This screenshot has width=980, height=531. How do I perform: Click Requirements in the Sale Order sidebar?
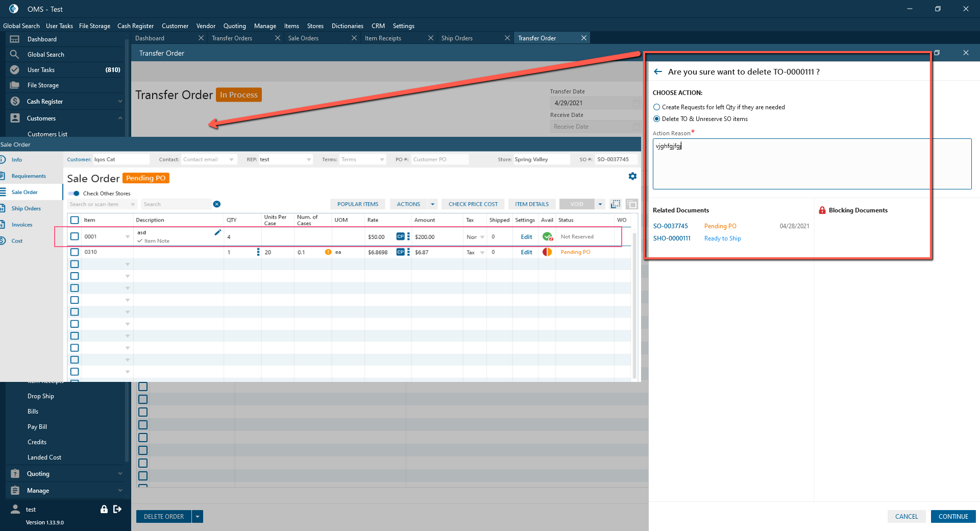[x=29, y=176]
